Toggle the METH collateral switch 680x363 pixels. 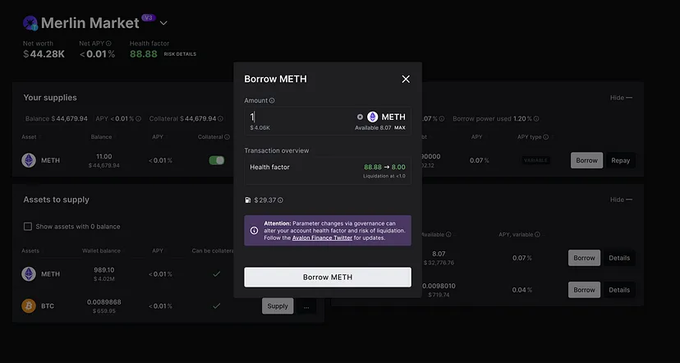(216, 160)
